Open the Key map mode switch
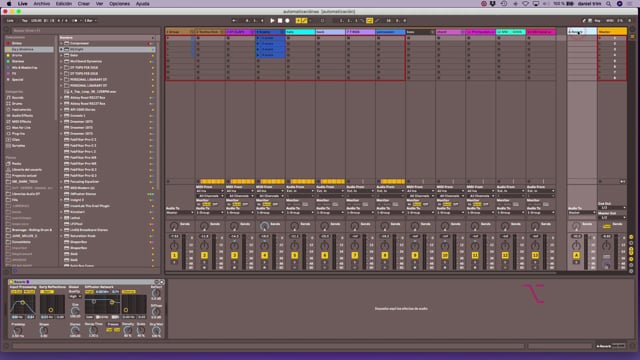640x360 pixels. 598,20
